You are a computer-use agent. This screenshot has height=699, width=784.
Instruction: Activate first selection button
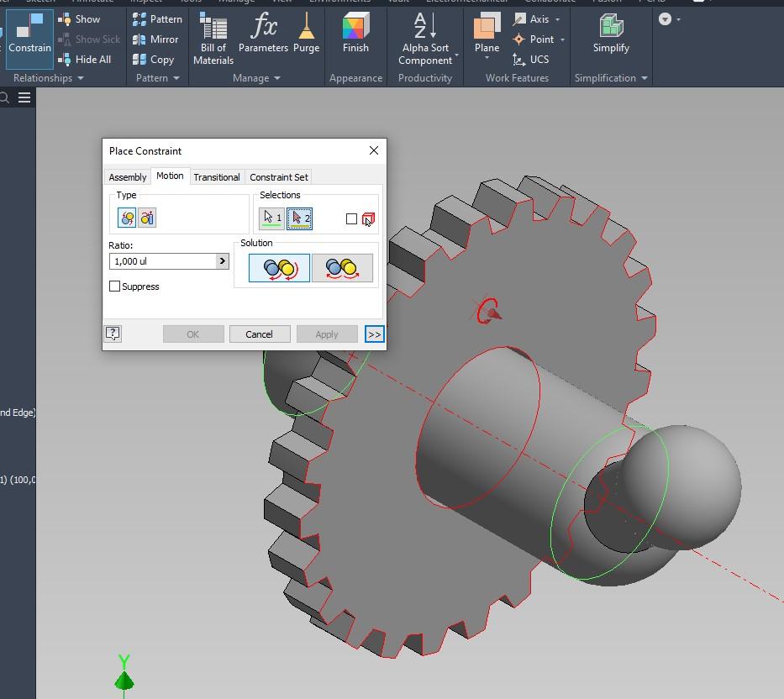pos(271,218)
